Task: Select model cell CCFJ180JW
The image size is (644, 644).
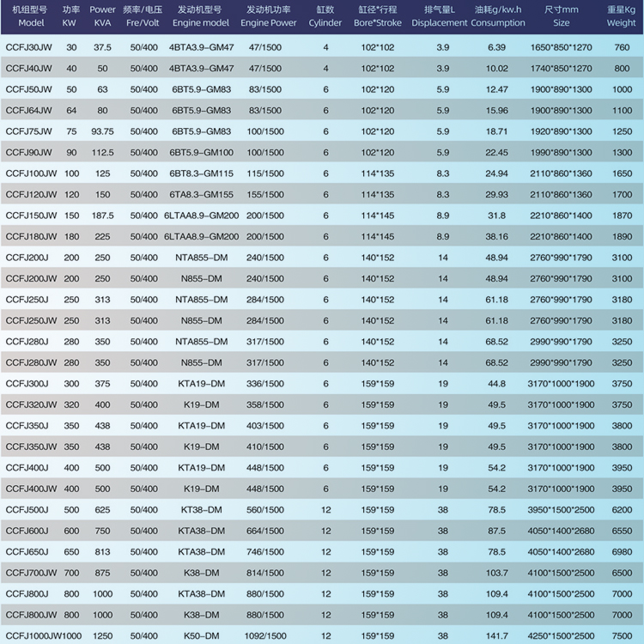Action: pyautogui.click(x=31, y=237)
